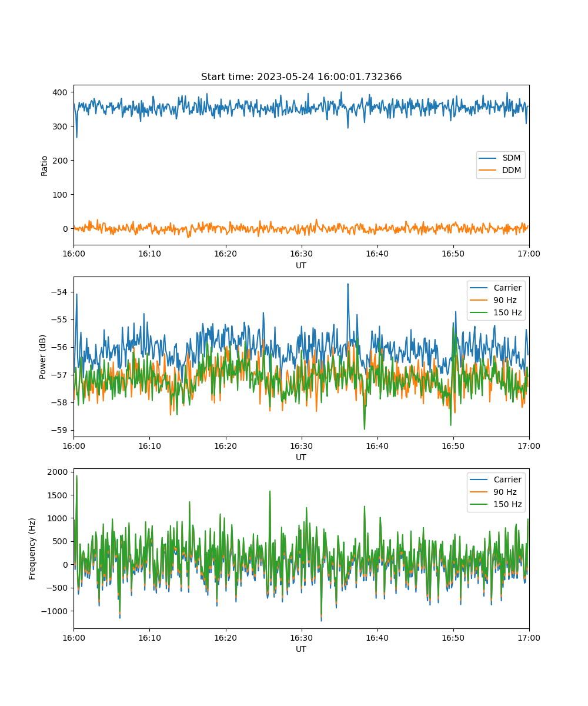This screenshot has width=588, height=706.
Task: Select Carrier label in Frequency plot legend
Action: point(507,479)
